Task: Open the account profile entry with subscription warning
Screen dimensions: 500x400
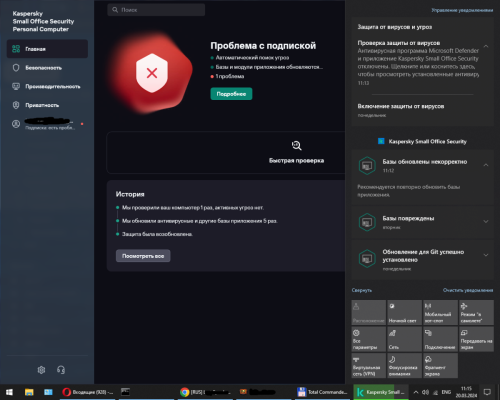Action: pyautogui.click(x=47, y=124)
